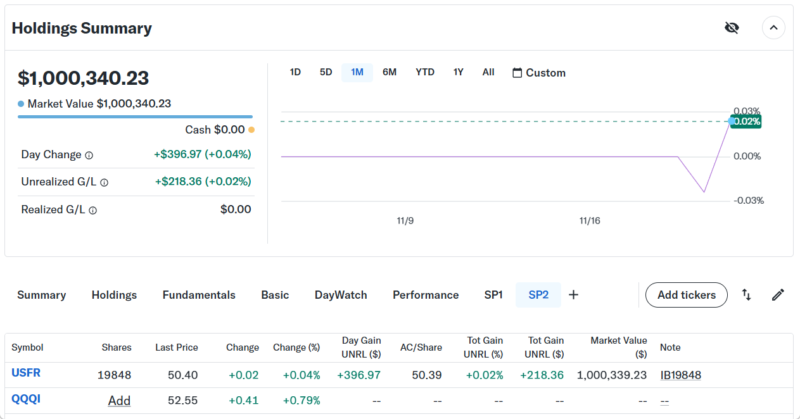Viewport: 800px width, 419px height.
Task: Click info icon beside Day Change
Action: tap(89, 155)
